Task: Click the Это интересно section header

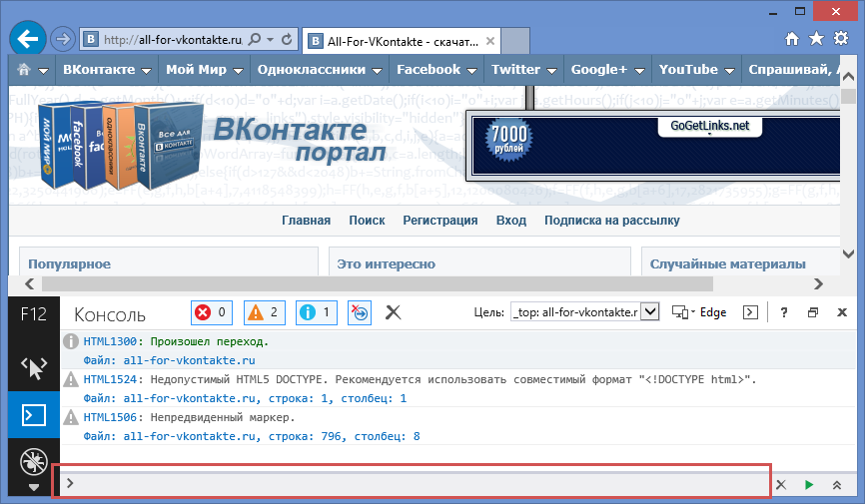Action: (387, 264)
